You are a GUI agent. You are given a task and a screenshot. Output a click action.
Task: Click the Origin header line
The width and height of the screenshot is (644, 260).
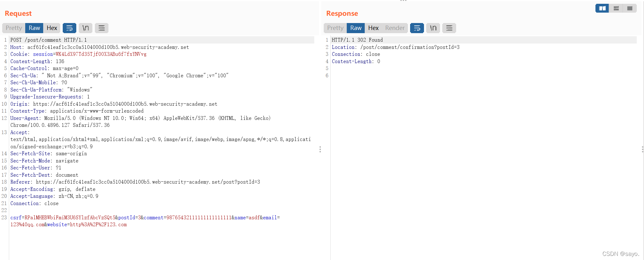pyautogui.click(x=114, y=104)
